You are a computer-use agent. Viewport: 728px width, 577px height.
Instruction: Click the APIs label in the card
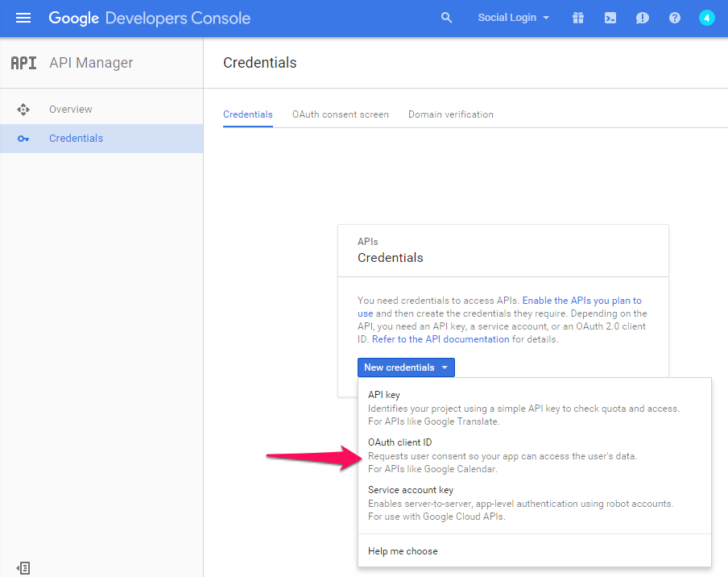[368, 242]
